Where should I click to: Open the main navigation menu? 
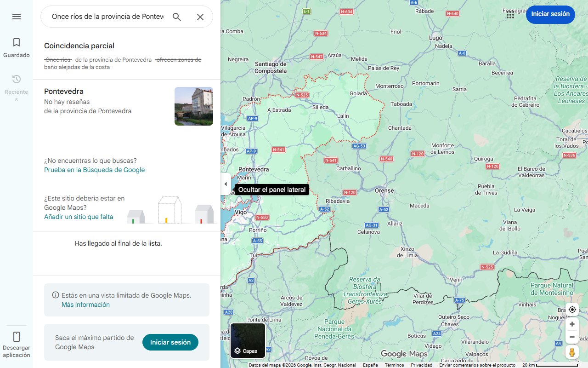pyautogui.click(x=17, y=17)
